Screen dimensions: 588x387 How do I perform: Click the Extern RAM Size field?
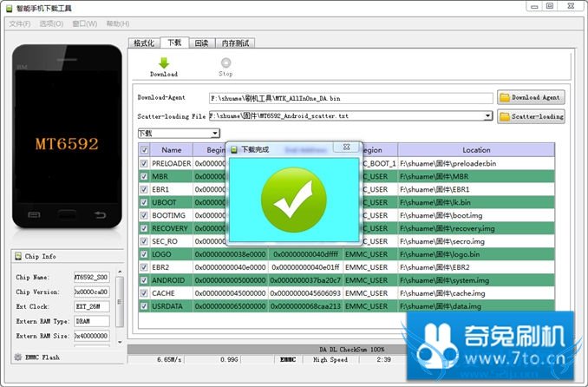click(x=92, y=336)
